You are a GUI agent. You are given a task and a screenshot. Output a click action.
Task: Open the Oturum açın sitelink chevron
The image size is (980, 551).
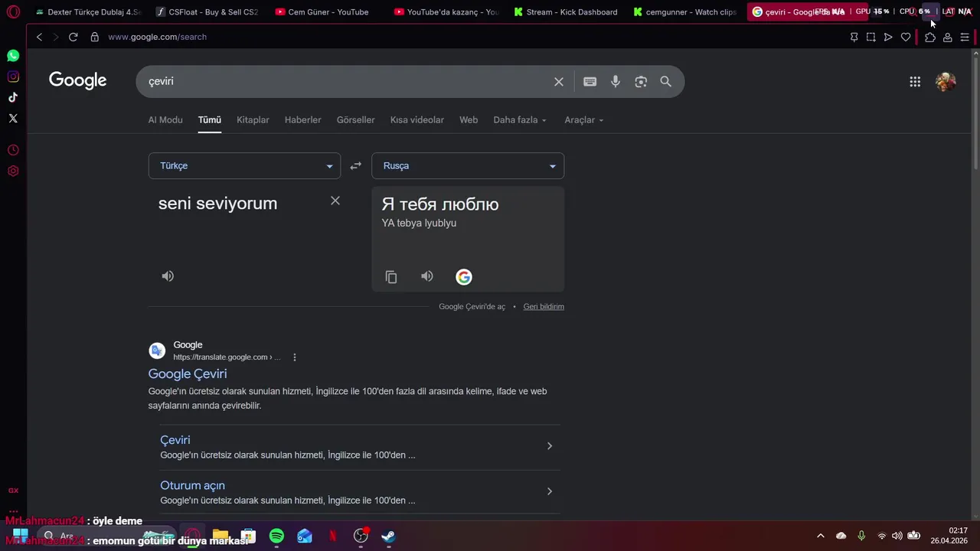tap(549, 491)
